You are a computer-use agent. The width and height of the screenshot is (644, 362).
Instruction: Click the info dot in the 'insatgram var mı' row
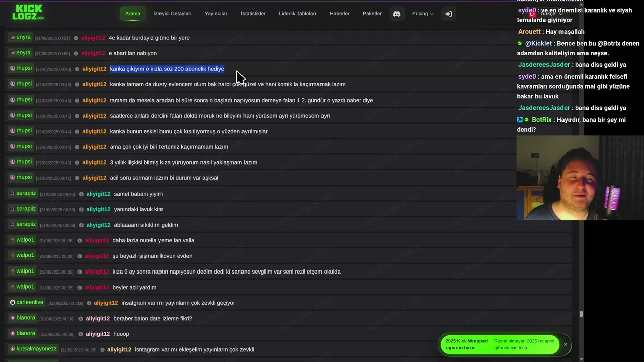[x=89, y=303]
